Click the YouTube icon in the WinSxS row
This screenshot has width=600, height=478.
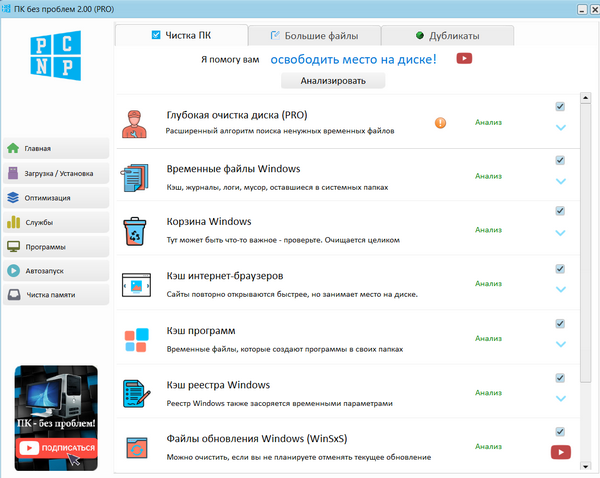560,452
